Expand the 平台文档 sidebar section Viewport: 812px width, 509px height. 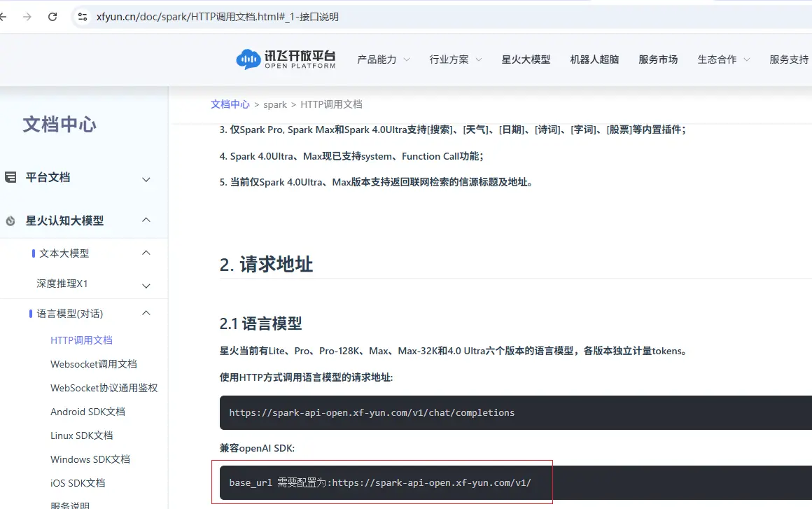tap(146, 179)
